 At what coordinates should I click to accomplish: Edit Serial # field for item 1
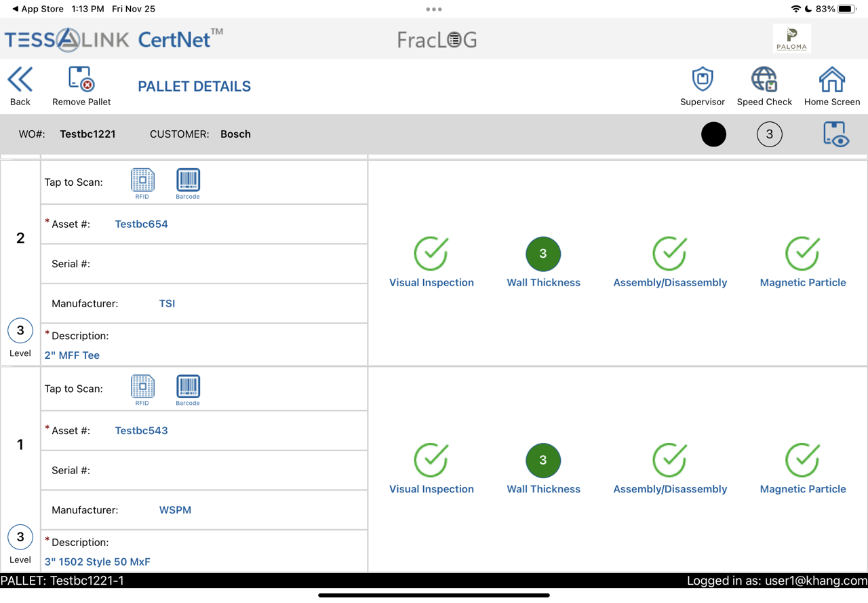point(204,470)
